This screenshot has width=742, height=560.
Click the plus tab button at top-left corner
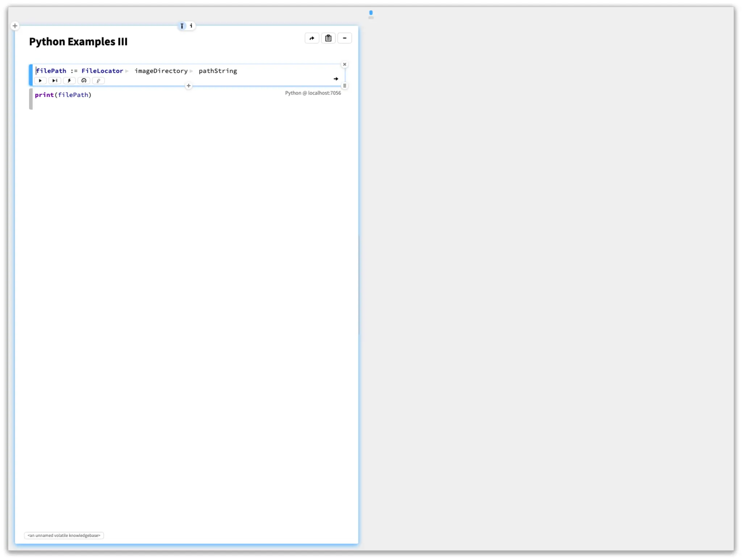click(x=15, y=26)
